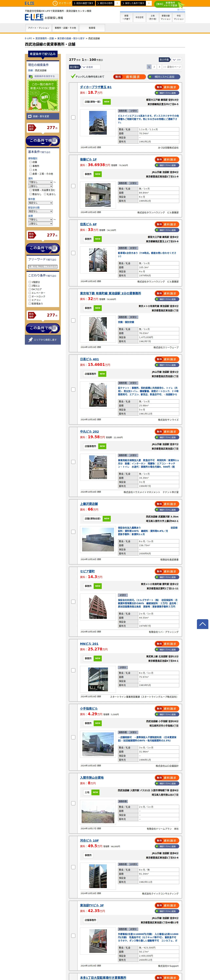Image resolution: width=210 pixels, height=980 pixels.
Task: Click top bulk 無料 資料請求 button
Action: tap(129, 77)
